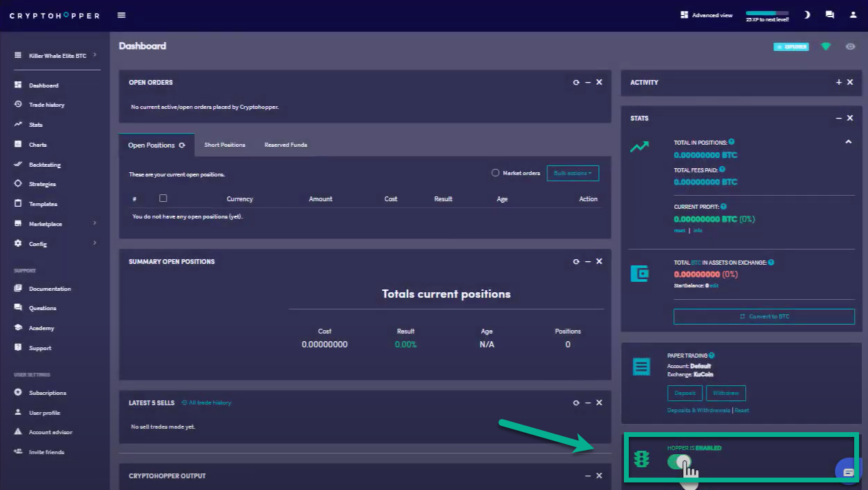Toggle dark mode moon icon

point(807,14)
